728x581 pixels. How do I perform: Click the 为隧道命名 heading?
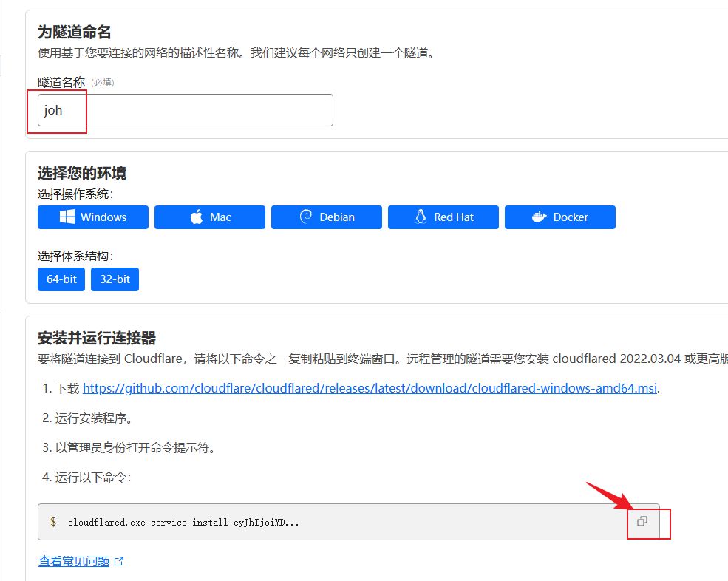click(75, 33)
